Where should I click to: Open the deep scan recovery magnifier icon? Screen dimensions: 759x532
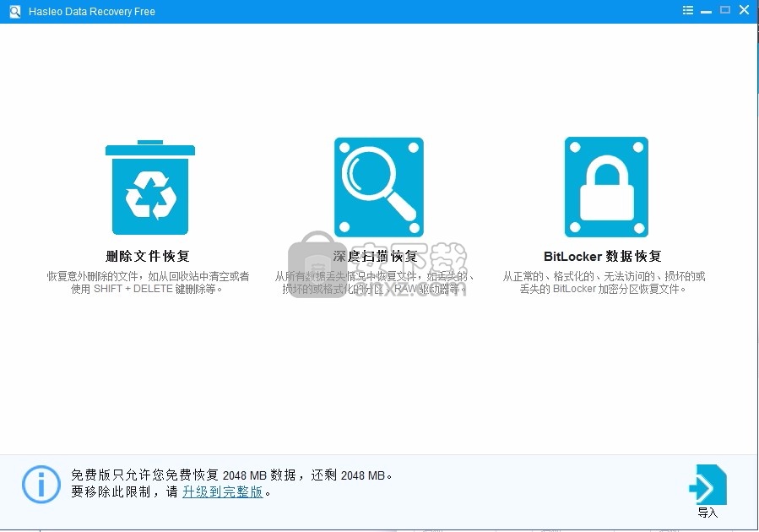[378, 187]
